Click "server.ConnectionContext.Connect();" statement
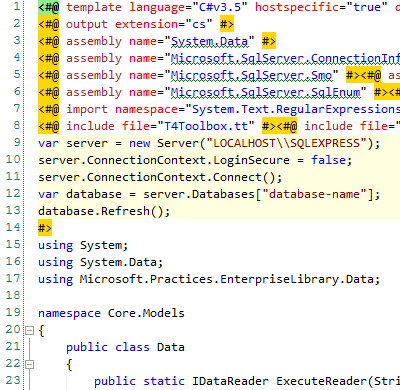The image size is (400, 390). 160,177
